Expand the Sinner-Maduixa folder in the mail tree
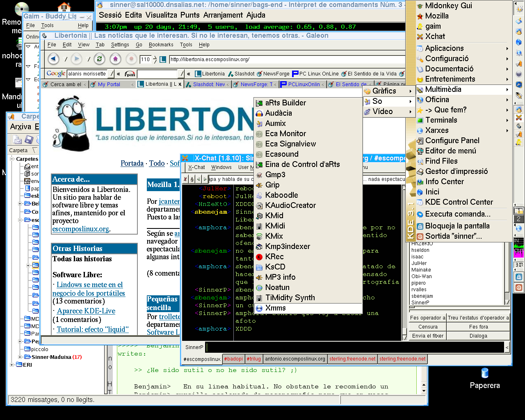 (21, 357)
